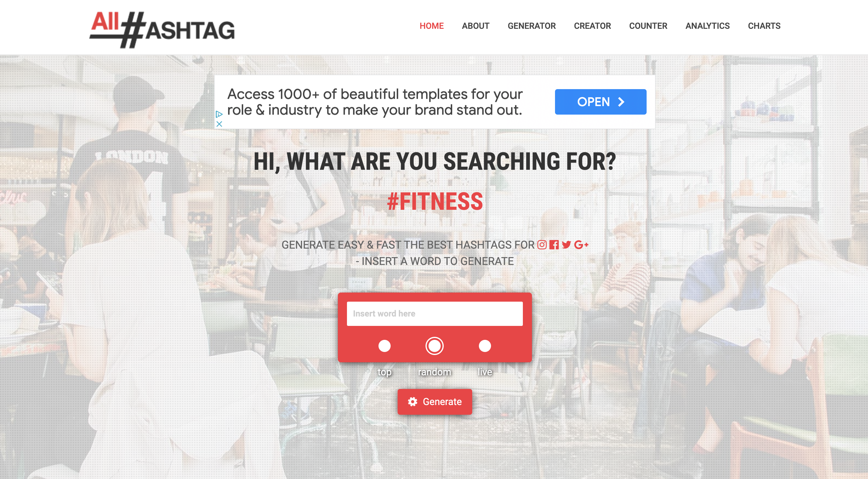Click the Facebook icon in hashtag tools
868x479 pixels.
coord(554,245)
